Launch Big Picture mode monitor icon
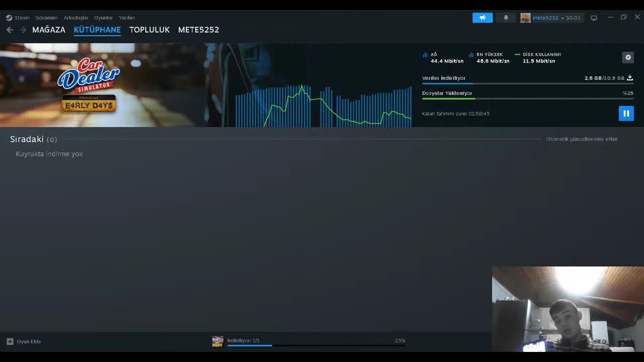Viewport: 644px width, 362px height. tap(594, 18)
